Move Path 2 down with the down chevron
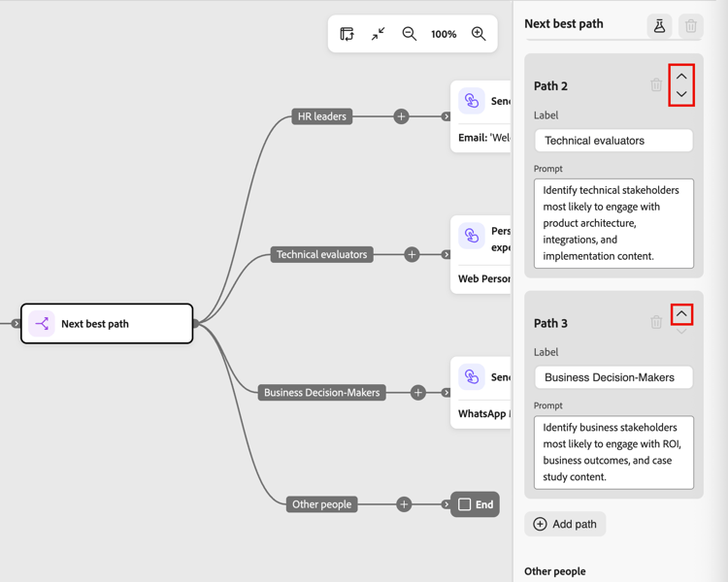Image resolution: width=728 pixels, height=582 pixels. point(681,94)
